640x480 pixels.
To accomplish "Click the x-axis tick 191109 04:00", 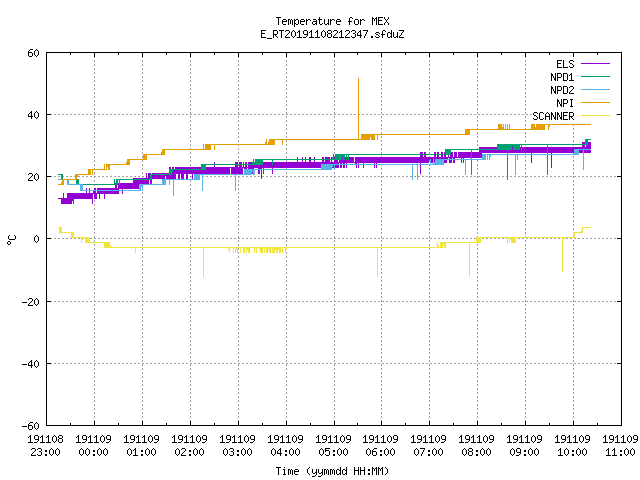I will pos(285,446).
